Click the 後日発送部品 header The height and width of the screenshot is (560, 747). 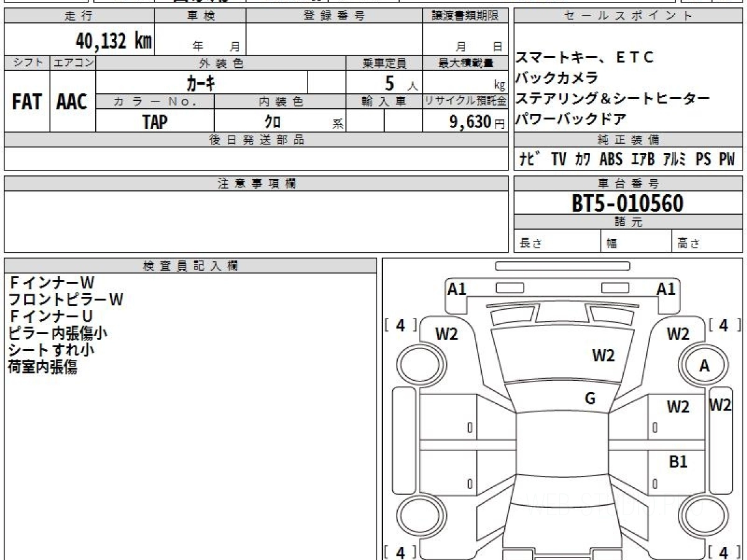click(256, 140)
